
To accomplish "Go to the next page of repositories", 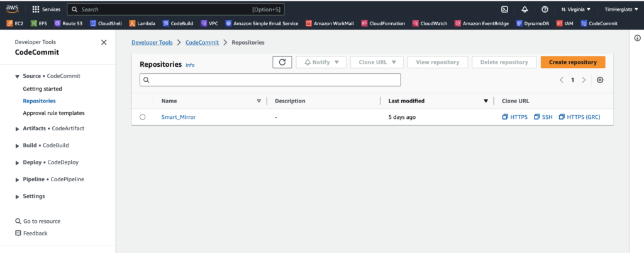I will point(584,80).
